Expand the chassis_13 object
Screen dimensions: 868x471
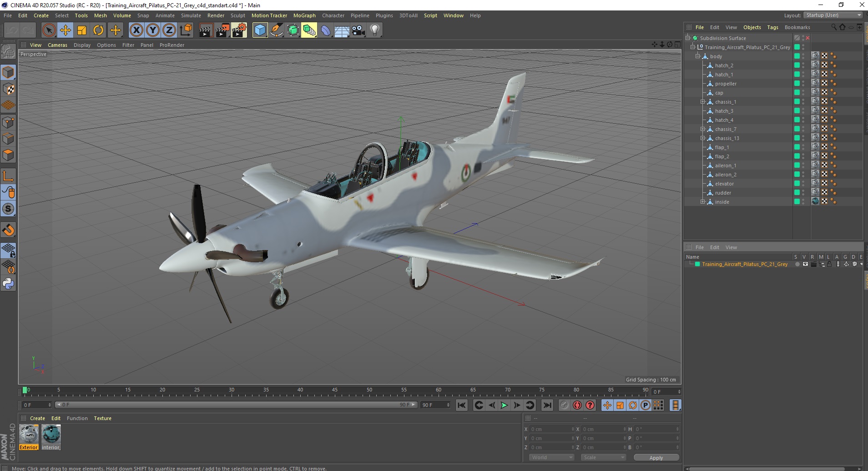click(x=703, y=138)
